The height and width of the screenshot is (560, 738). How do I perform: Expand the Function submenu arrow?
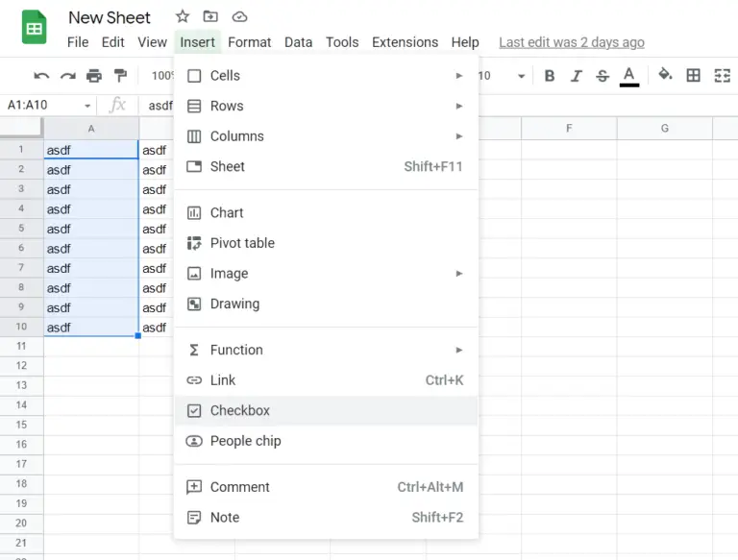[459, 350]
